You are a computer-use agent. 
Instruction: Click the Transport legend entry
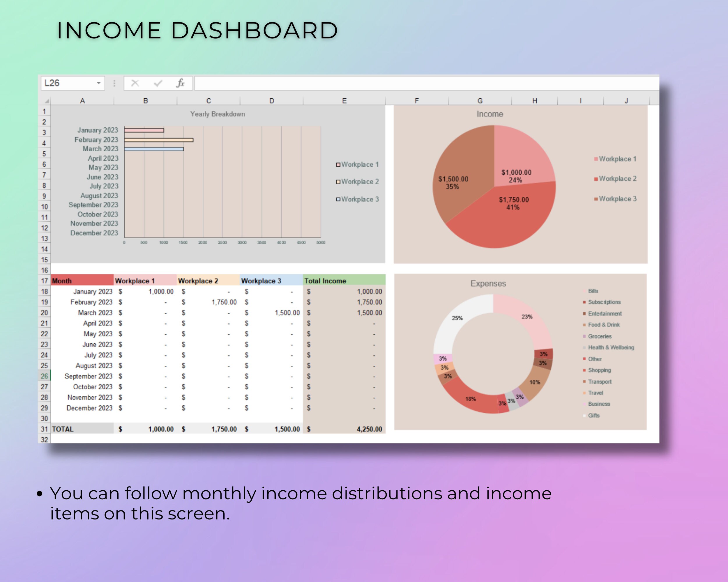[x=597, y=382]
